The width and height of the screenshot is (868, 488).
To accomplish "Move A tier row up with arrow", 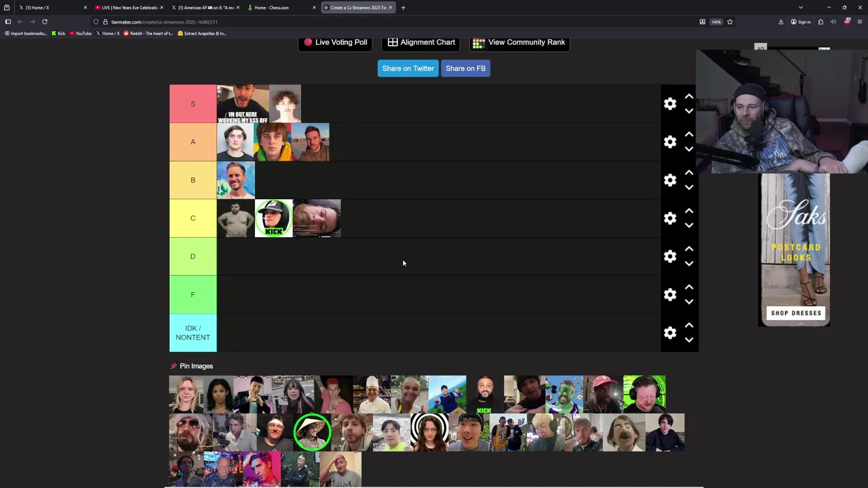I will [x=689, y=134].
